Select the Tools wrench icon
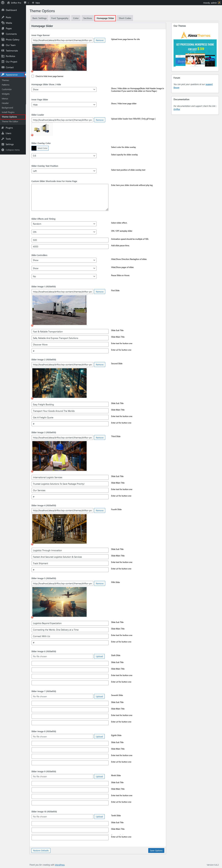Viewport: 222px width, 868px height. coord(3,139)
